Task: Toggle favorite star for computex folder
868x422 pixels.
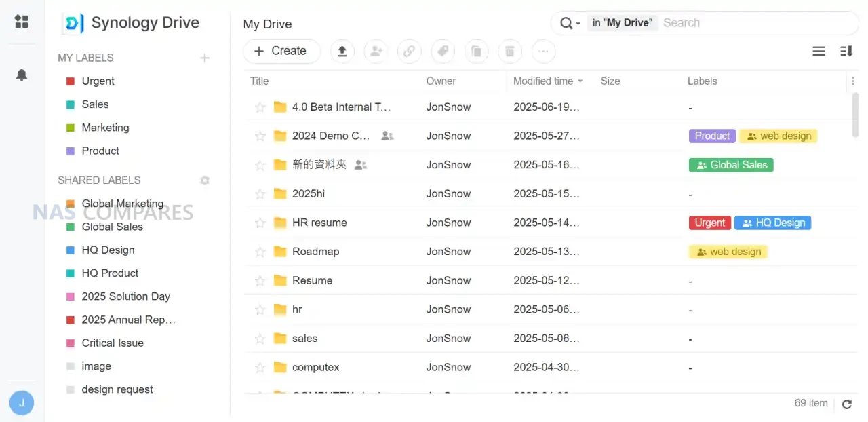Action: tap(260, 368)
